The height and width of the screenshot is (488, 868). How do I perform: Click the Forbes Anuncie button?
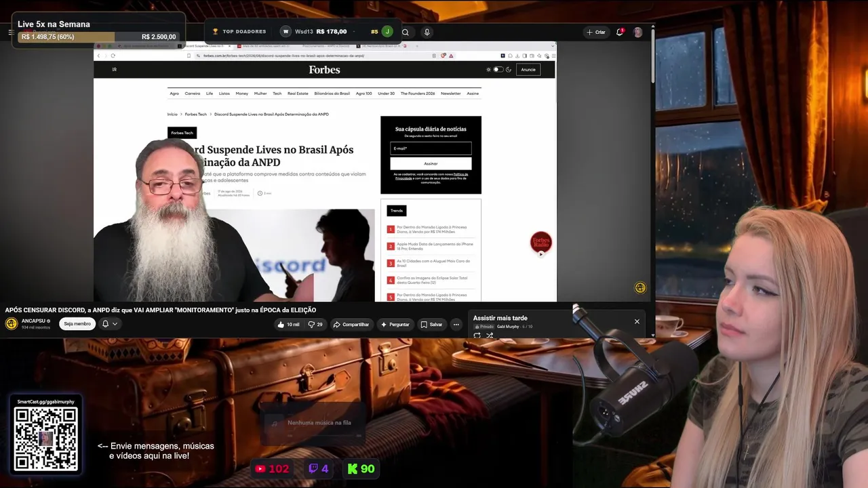[528, 69]
